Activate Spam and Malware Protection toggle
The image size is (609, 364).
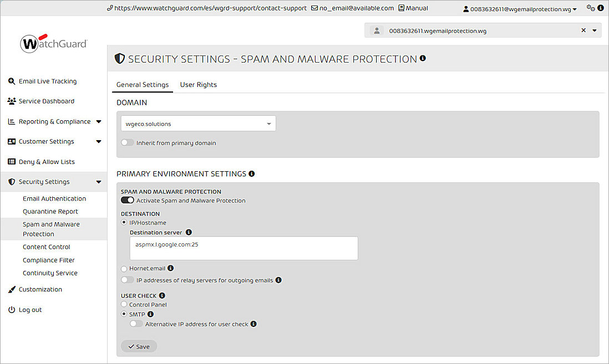tap(127, 201)
